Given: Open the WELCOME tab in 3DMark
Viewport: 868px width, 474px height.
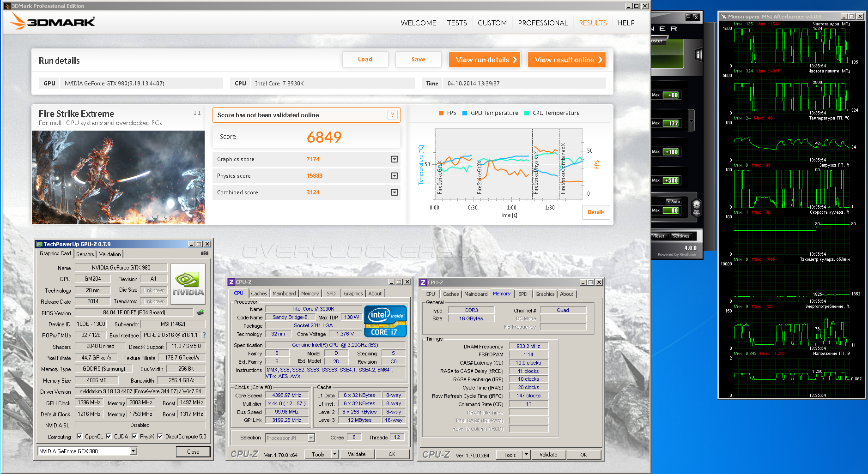Looking at the screenshot, I should click(x=419, y=23).
